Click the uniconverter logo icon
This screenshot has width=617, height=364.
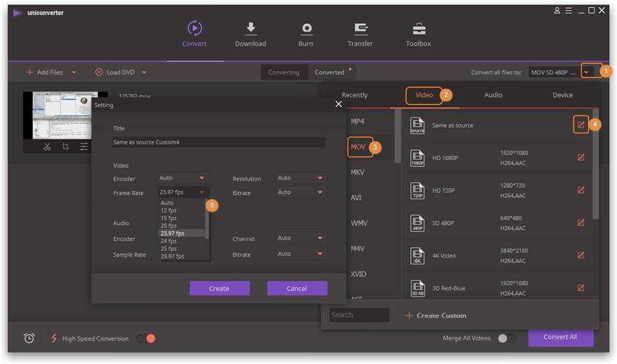[x=17, y=13]
